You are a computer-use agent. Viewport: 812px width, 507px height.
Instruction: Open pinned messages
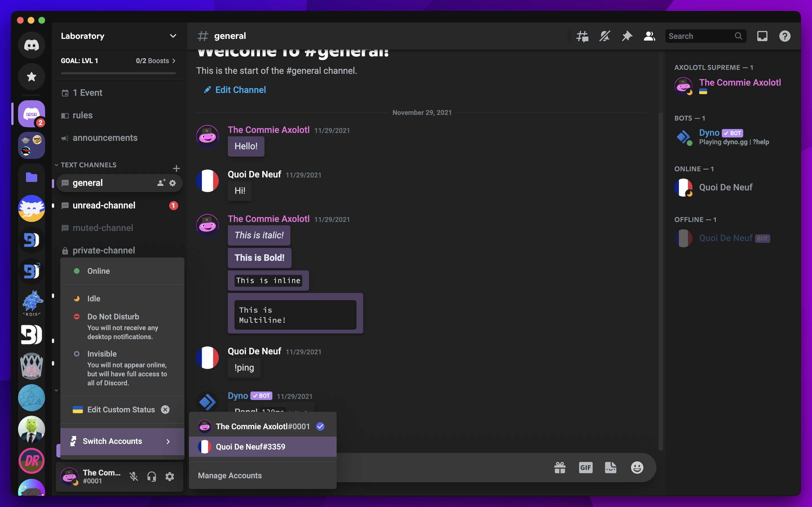pos(627,36)
